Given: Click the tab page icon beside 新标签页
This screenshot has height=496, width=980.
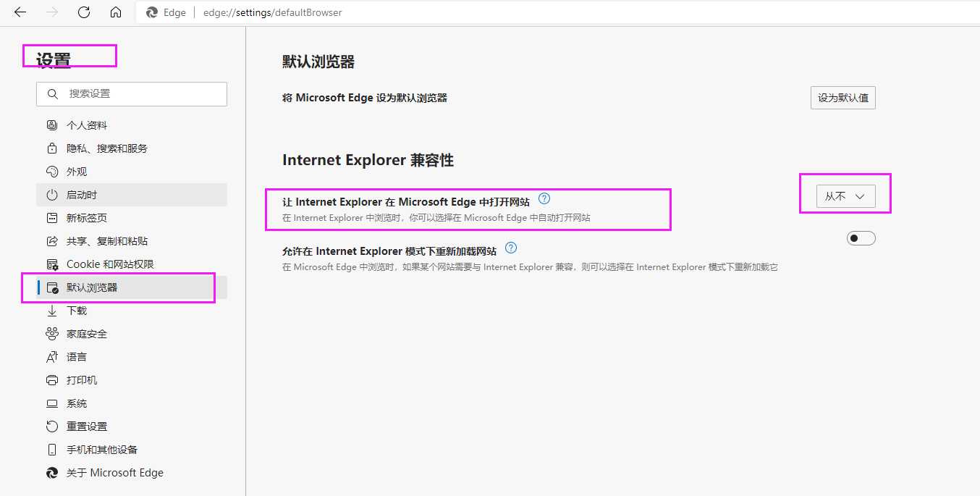Looking at the screenshot, I should [x=52, y=218].
